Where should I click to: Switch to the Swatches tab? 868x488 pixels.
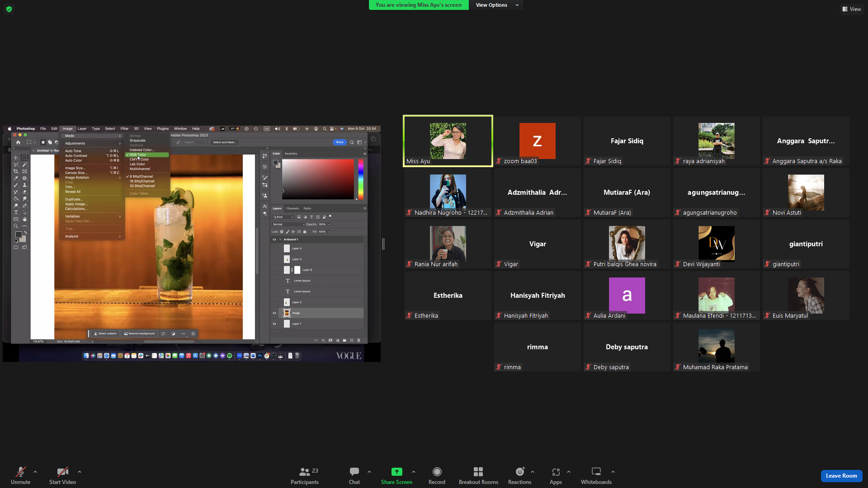291,154
